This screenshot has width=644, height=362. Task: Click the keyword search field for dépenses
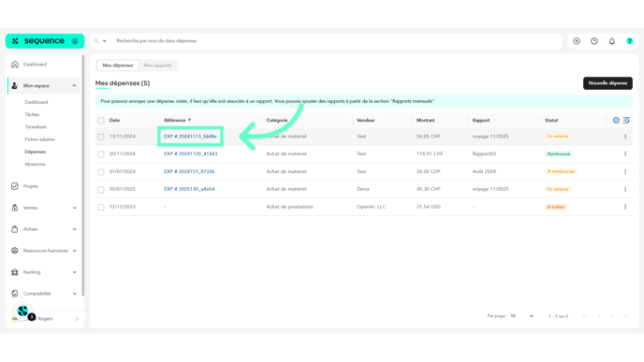[337, 41]
